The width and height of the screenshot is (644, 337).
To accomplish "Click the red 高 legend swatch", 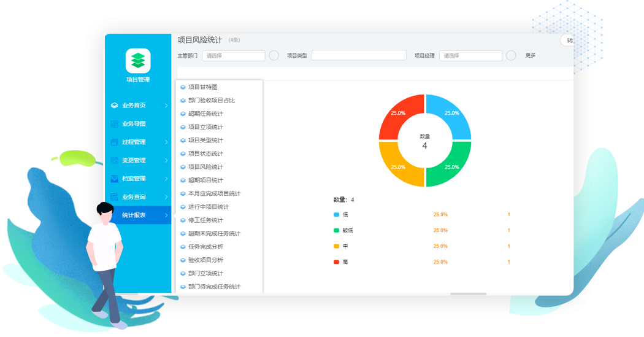I will [x=336, y=262].
